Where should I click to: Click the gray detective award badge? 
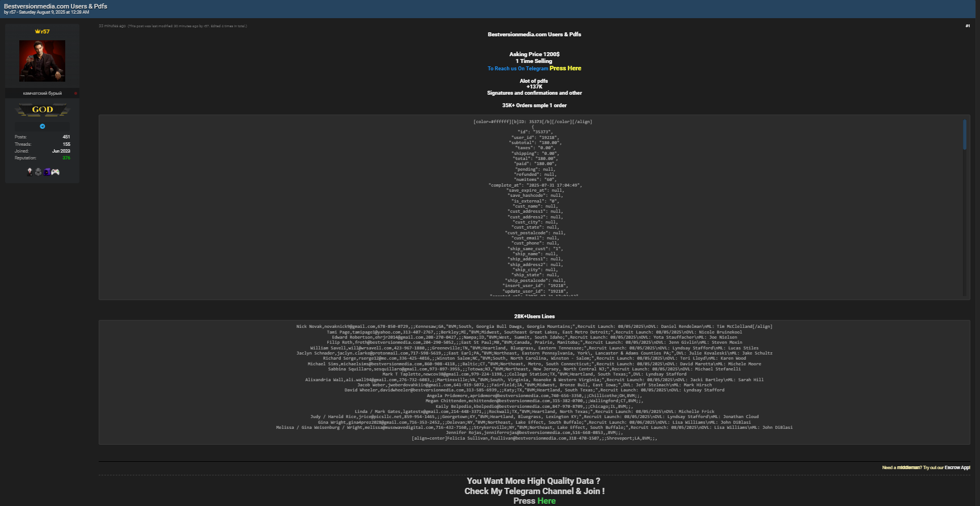coord(39,172)
